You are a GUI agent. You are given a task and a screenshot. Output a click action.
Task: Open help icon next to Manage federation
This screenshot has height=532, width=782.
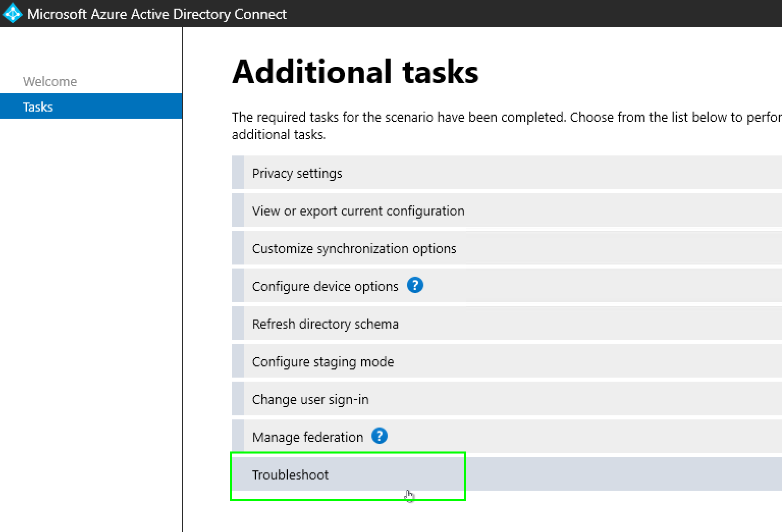[x=380, y=436]
